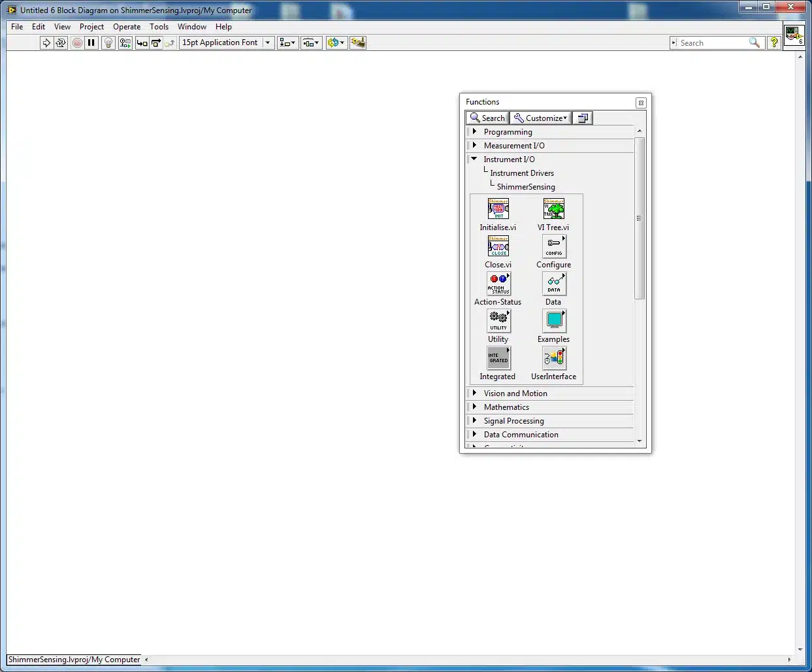Click the Search button in the Functions palette
Screen dimensions: 812x672
[487, 118]
